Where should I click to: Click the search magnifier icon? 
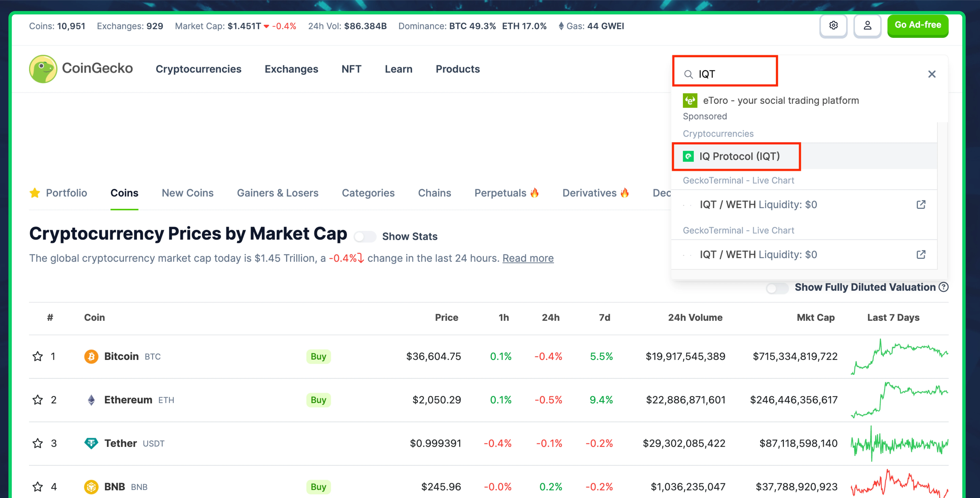point(688,74)
